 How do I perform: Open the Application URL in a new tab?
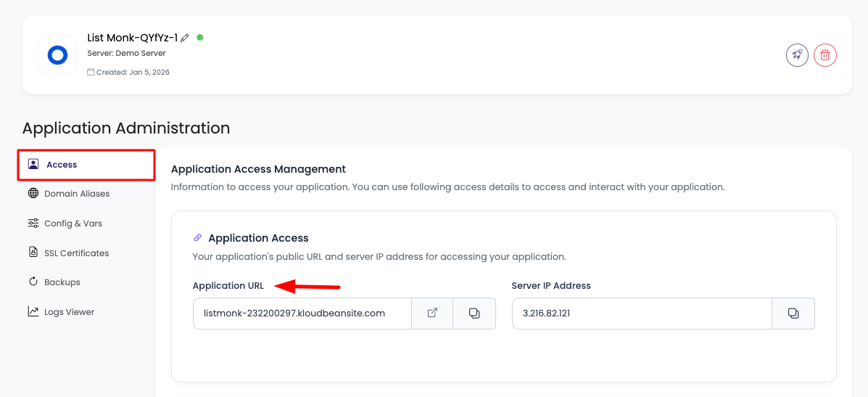tap(432, 314)
